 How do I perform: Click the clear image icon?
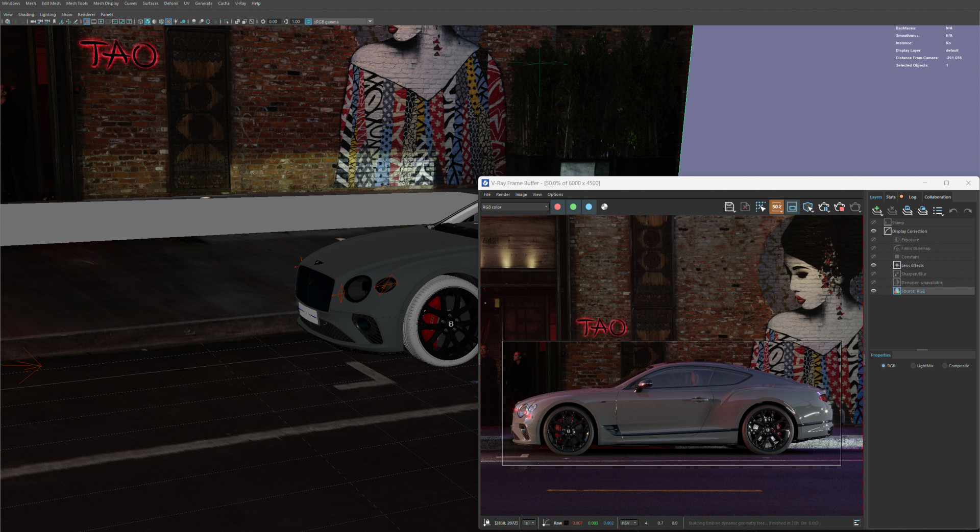tap(745, 207)
